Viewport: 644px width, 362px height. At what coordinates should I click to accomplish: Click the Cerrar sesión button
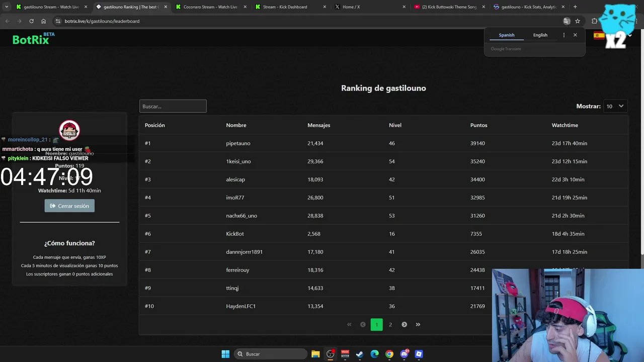click(x=69, y=206)
